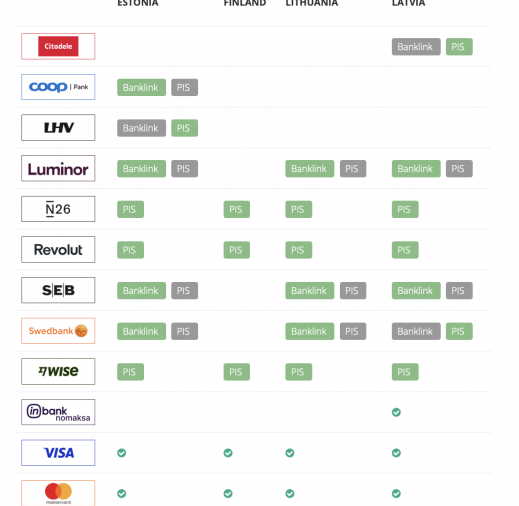Screen dimensions: 519x506
Task: Toggle the Inbank Latvia checkmark
Action: [396, 412]
